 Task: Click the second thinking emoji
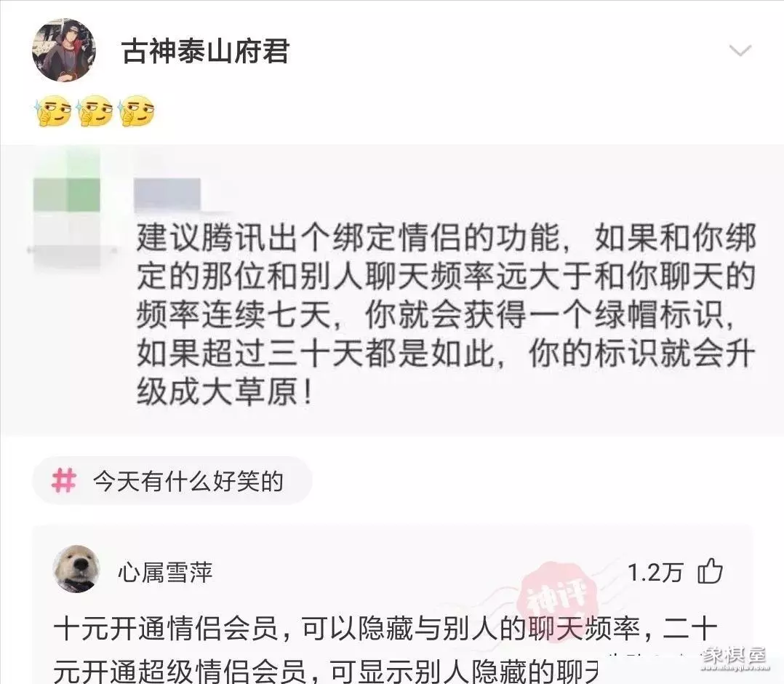click(95, 111)
